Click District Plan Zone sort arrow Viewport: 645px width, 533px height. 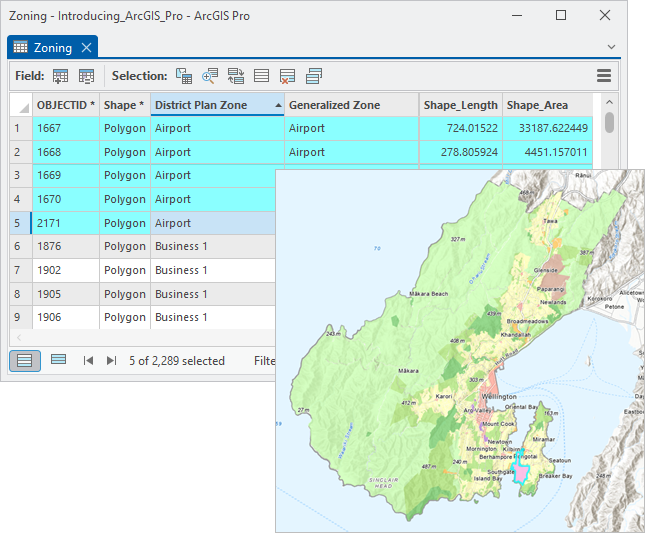pos(276,105)
